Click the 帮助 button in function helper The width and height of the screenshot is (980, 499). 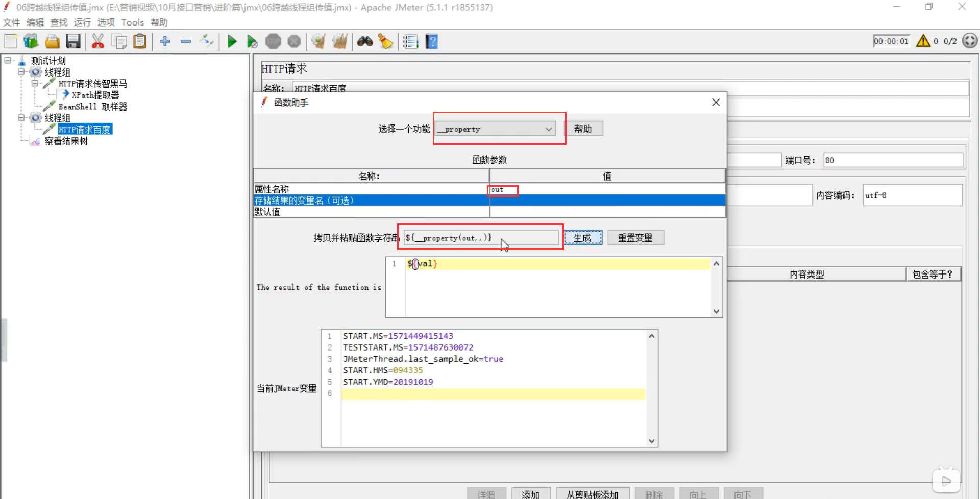[583, 129]
